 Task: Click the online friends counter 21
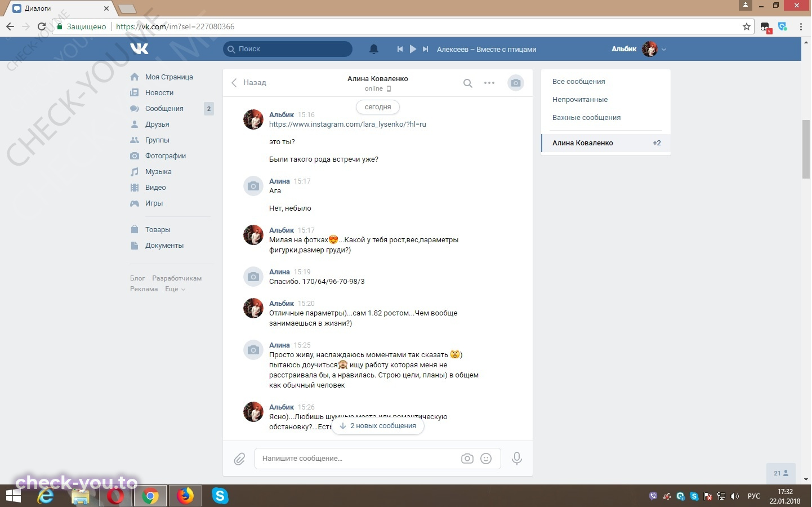tap(781, 473)
